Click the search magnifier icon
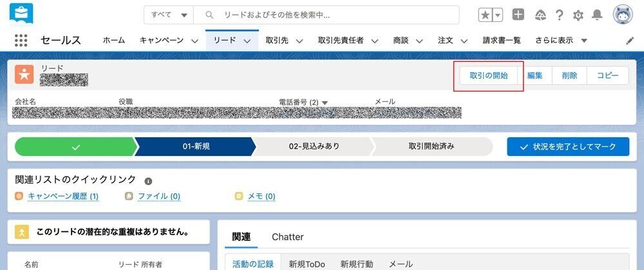The width and height of the screenshot is (644, 270). pyautogui.click(x=209, y=15)
